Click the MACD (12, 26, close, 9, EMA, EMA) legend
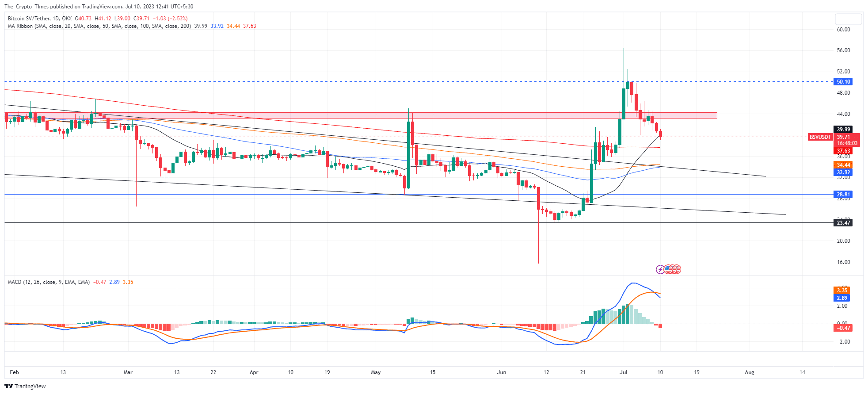Viewport: 868px width, 394px height. point(49,282)
